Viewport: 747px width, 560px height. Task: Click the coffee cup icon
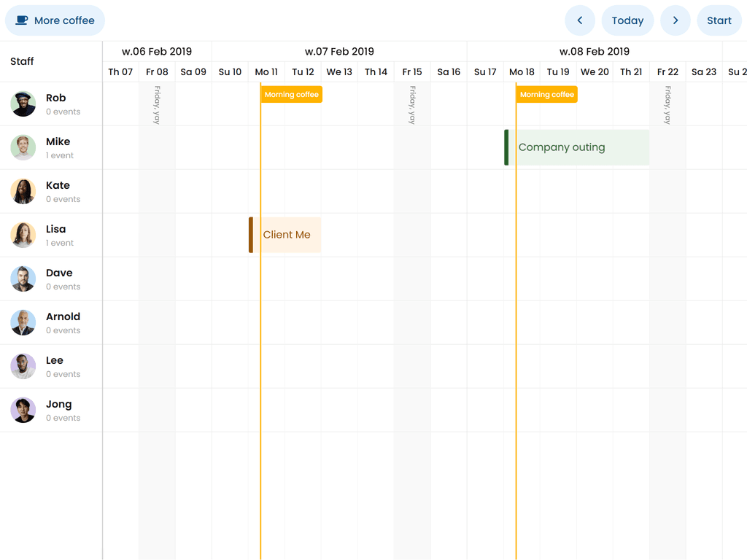coord(23,20)
